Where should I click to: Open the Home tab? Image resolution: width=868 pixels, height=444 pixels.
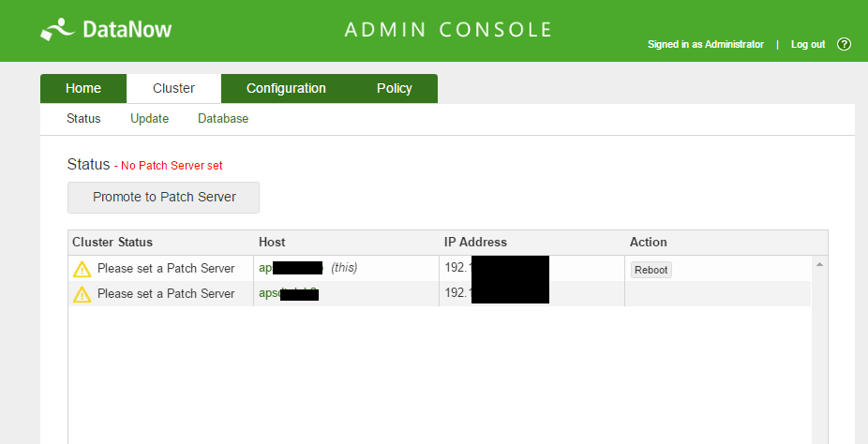click(83, 88)
